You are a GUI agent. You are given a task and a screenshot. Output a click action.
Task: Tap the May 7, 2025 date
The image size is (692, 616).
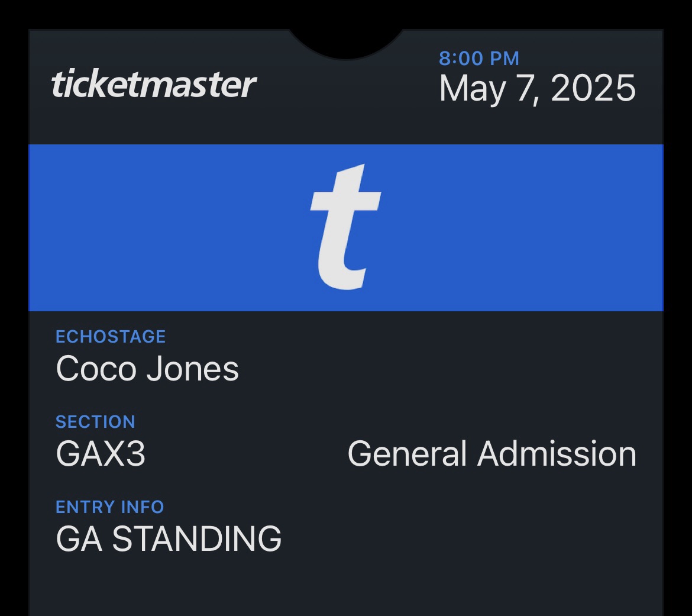537,88
